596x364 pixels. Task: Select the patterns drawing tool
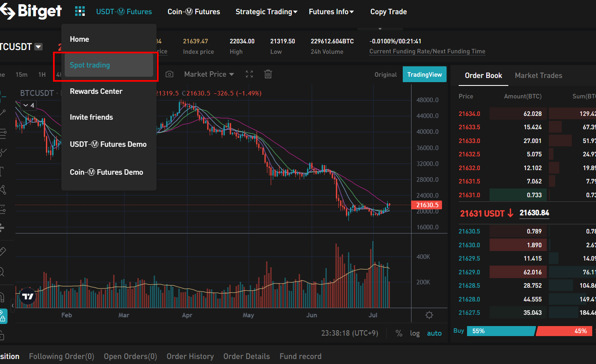point(3,190)
